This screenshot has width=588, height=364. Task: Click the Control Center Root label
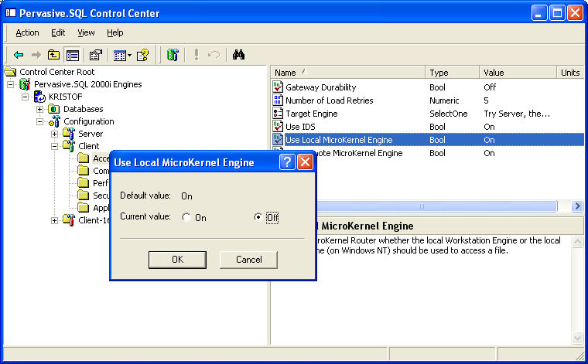click(x=57, y=72)
